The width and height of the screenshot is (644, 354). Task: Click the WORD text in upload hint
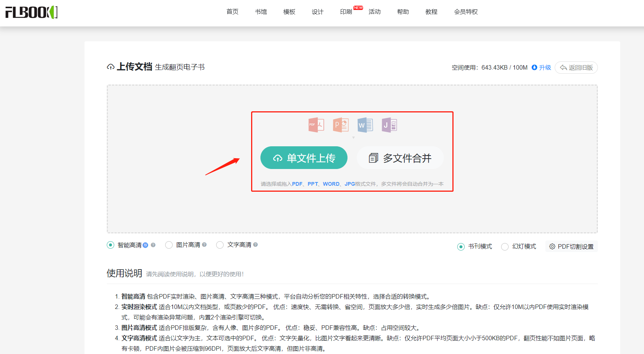point(331,184)
